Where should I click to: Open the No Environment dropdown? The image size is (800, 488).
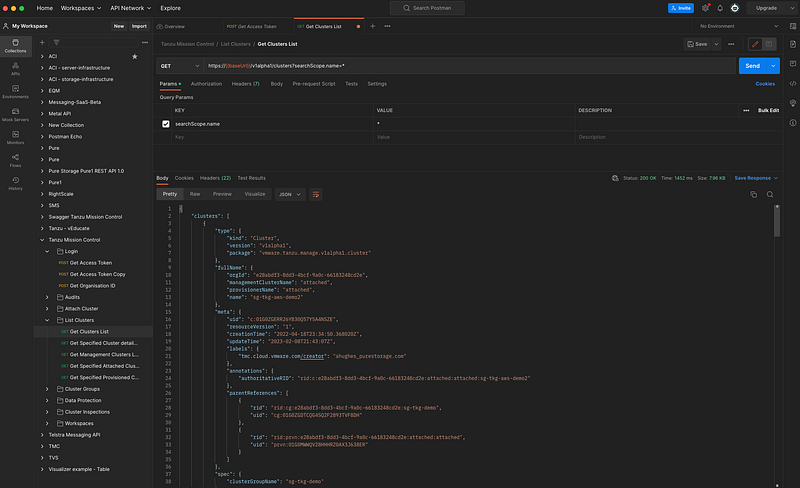pyautogui.click(x=738, y=26)
